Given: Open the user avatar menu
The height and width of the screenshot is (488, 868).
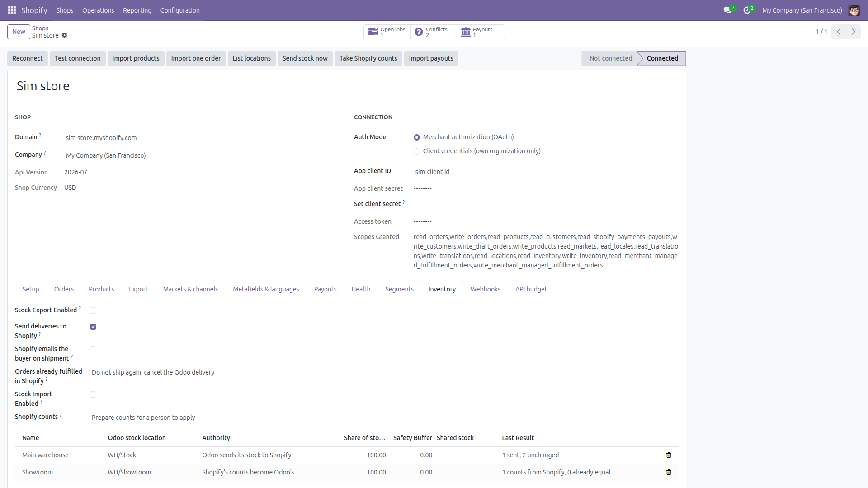Looking at the screenshot, I should click(854, 10).
